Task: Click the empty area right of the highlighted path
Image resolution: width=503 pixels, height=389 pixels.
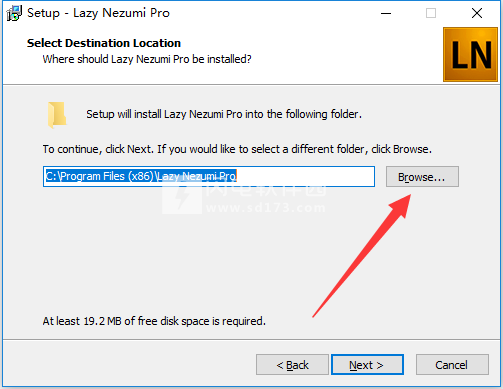Action: (x=305, y=176)
